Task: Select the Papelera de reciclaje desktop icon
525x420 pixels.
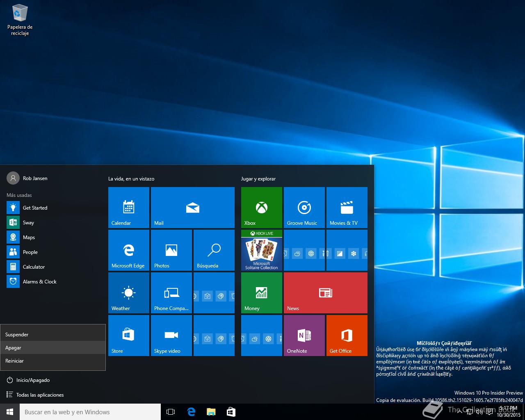Action: click(20, 20)
